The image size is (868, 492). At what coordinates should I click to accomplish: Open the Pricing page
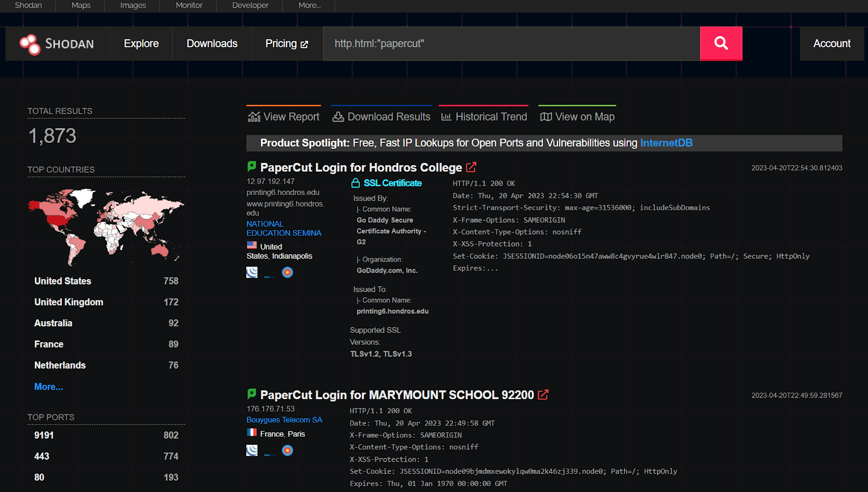286,43
